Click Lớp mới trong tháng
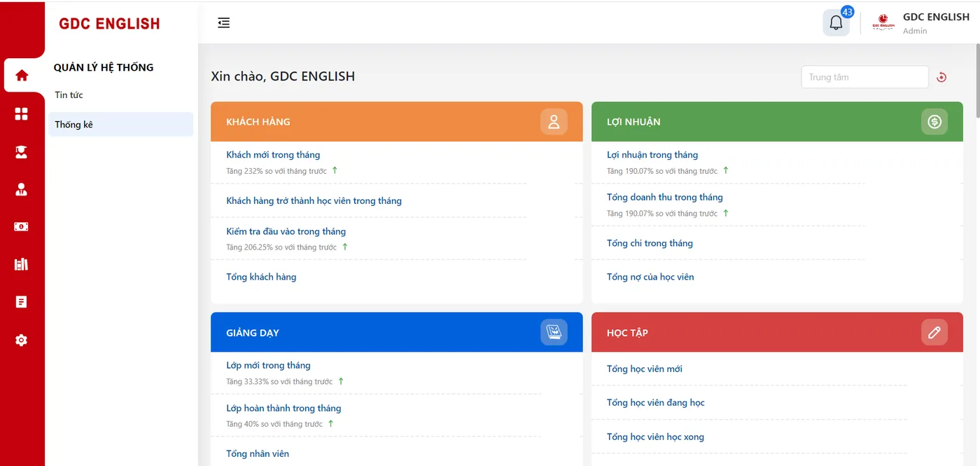The height and width of the screenshot is (466, 980). [x=268, y=365]
